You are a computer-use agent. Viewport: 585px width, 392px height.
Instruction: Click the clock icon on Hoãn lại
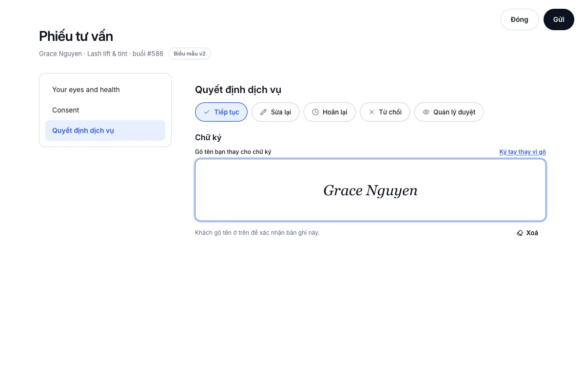(x=315, y=112)
